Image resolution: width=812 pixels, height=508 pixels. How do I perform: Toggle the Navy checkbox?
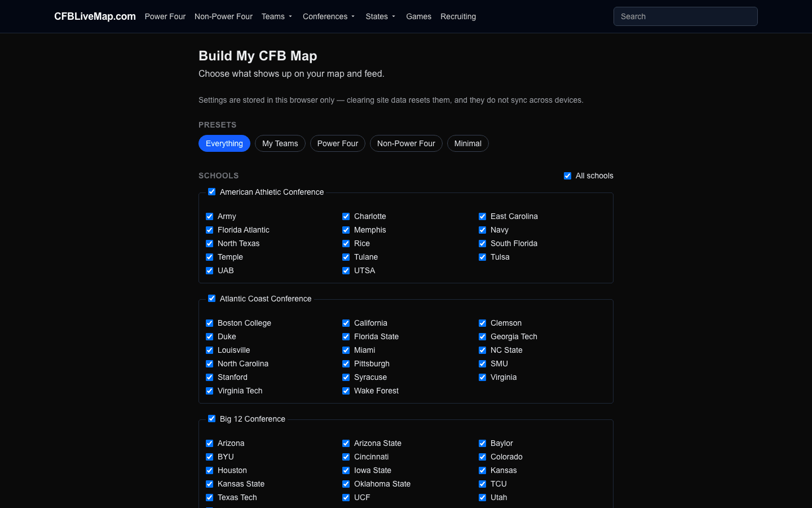click(x=482, y=230)
